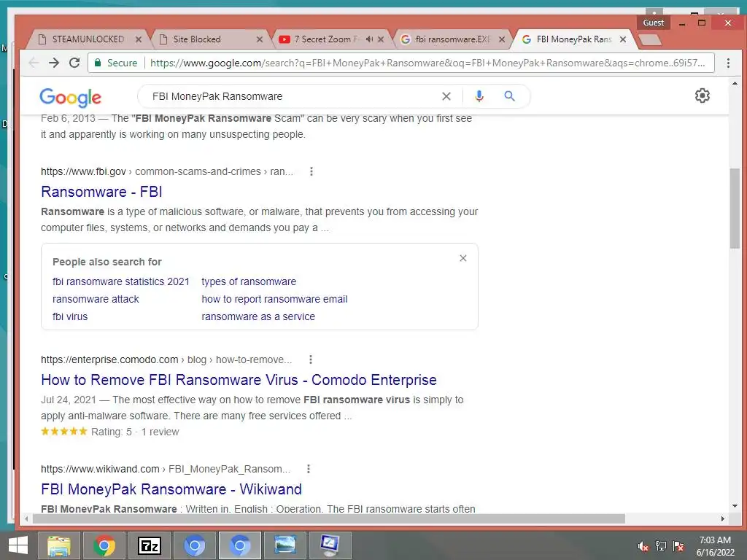Click the browser back arrow
This screenshot has width=747, height=560.
point(34,63)
